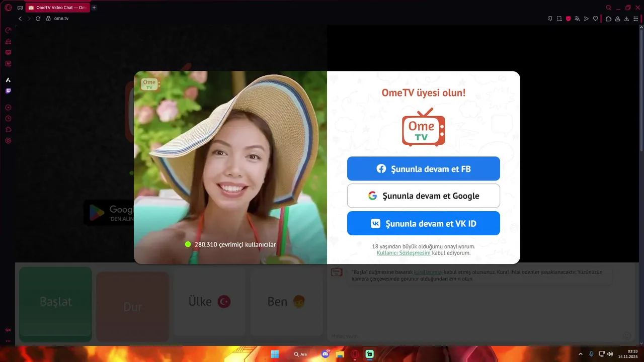Open the Ben gender selector
The image size is (644, 362).
pos(286,301)
